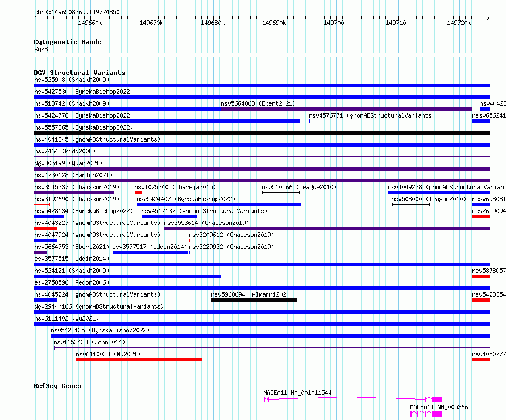Click the nsv525908 (Shaikh2009) variant label
506x420 pixels.
[72, 80]
